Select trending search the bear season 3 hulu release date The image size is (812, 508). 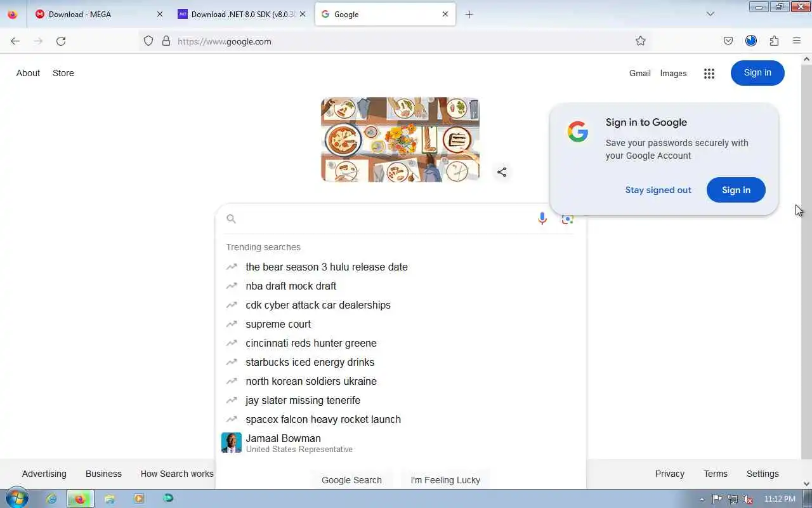[x=401, y=267]
